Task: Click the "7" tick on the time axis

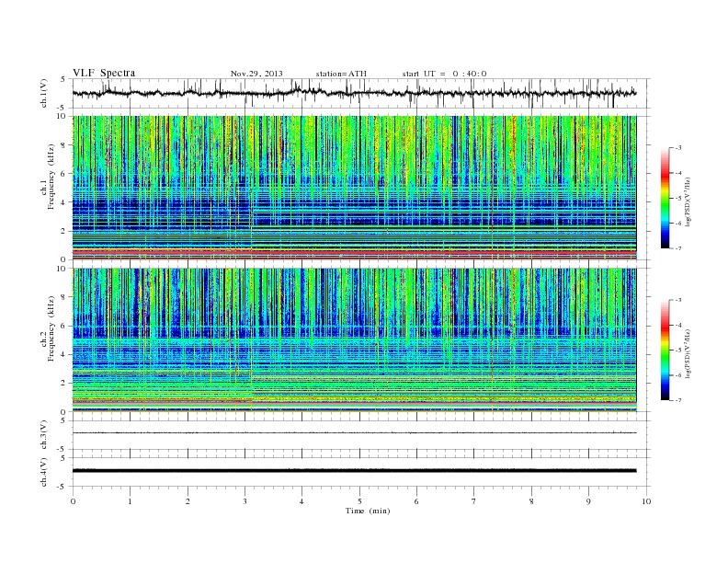Action: coord(473,501)
